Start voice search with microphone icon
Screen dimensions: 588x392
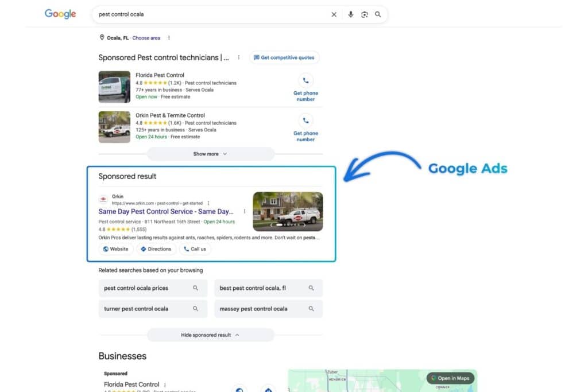351,14
